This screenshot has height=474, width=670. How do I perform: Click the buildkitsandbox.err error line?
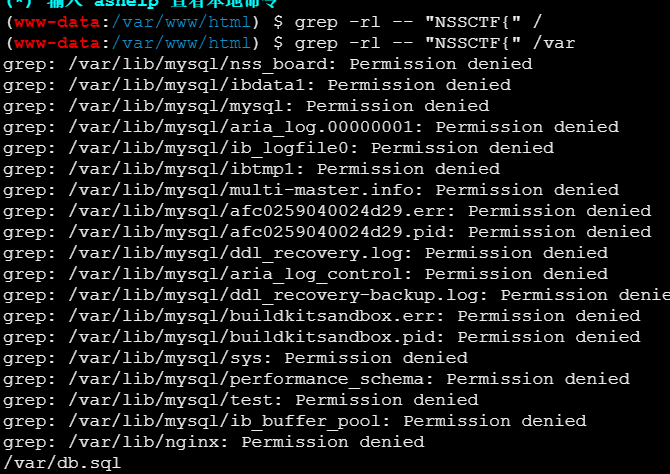point(322,316)
